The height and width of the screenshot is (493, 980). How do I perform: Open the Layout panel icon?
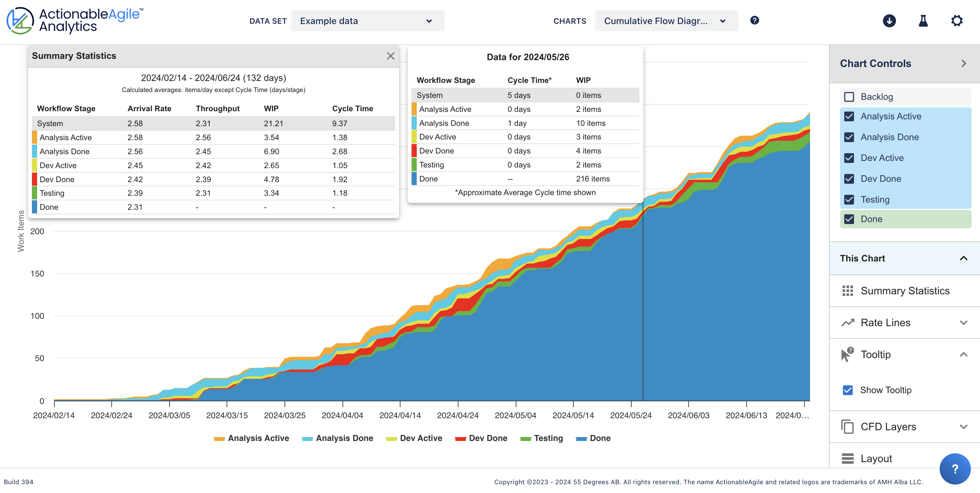(847, 459)
